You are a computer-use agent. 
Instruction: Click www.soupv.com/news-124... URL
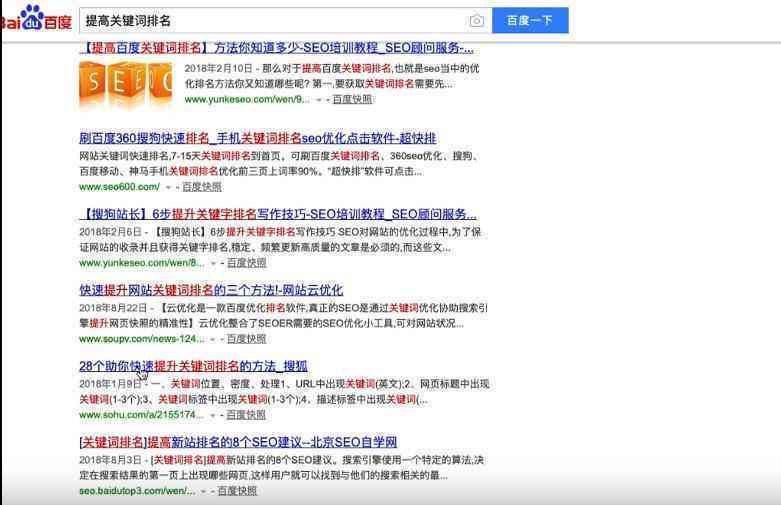(x=142, y=339)
